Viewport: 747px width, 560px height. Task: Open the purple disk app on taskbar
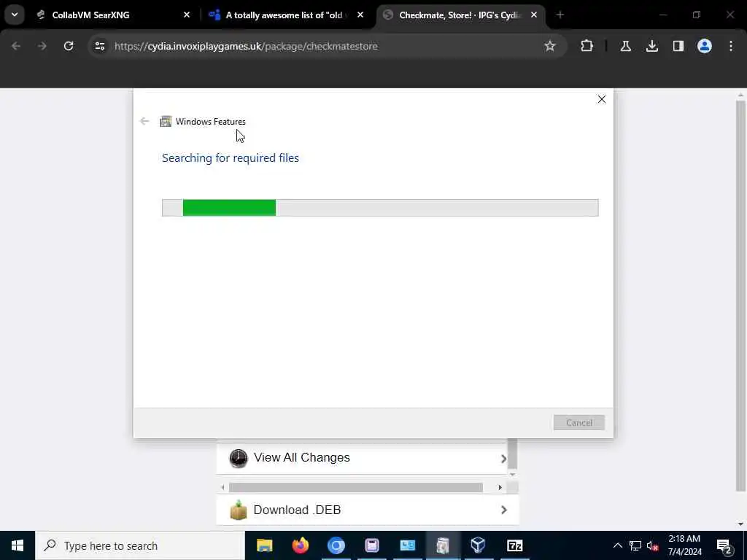pyautogui.click(x=371, y=545)
